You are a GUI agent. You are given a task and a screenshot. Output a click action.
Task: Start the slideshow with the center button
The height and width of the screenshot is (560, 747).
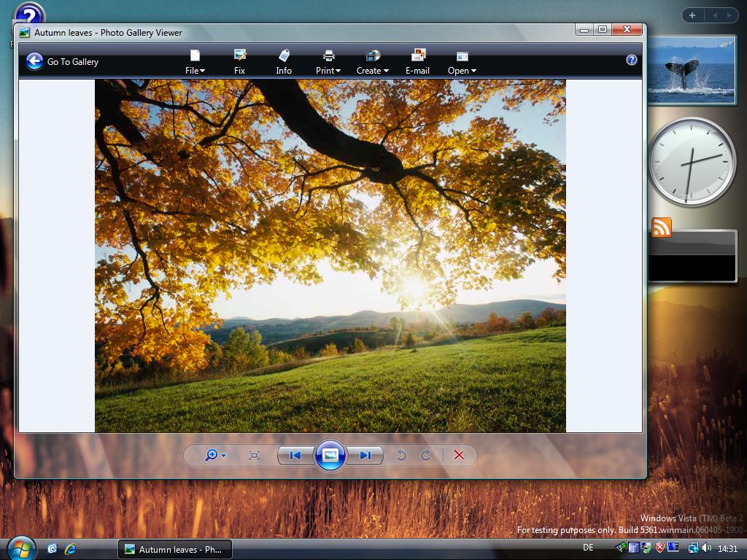[330, 455]
